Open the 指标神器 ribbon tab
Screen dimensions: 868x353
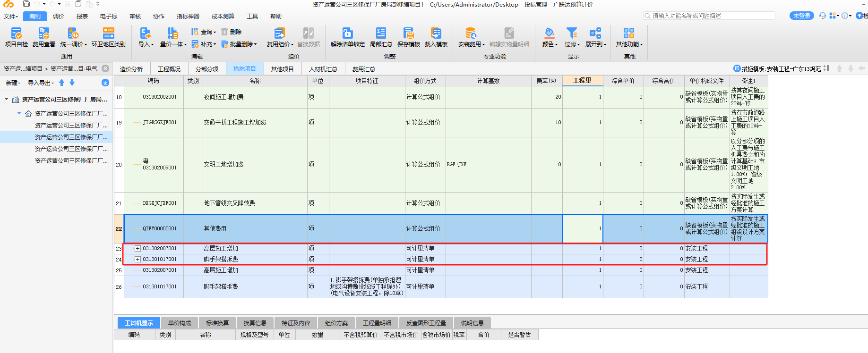[188, 16]
